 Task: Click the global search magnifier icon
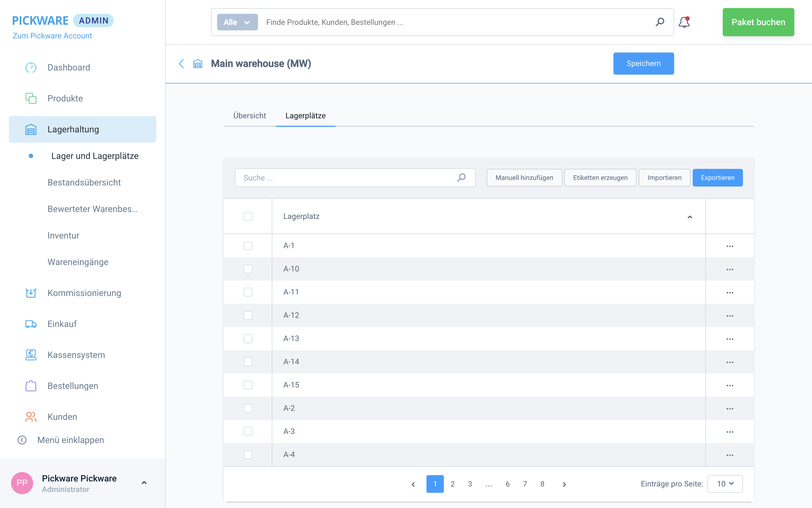(x=660, y=22)
